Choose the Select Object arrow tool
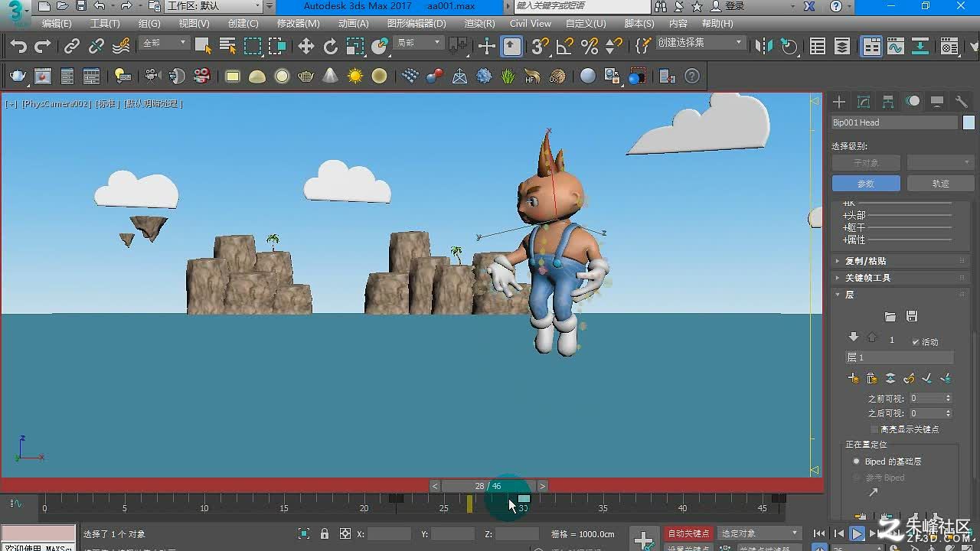Viewport: 980px width, 551px height. pos(203,46)
